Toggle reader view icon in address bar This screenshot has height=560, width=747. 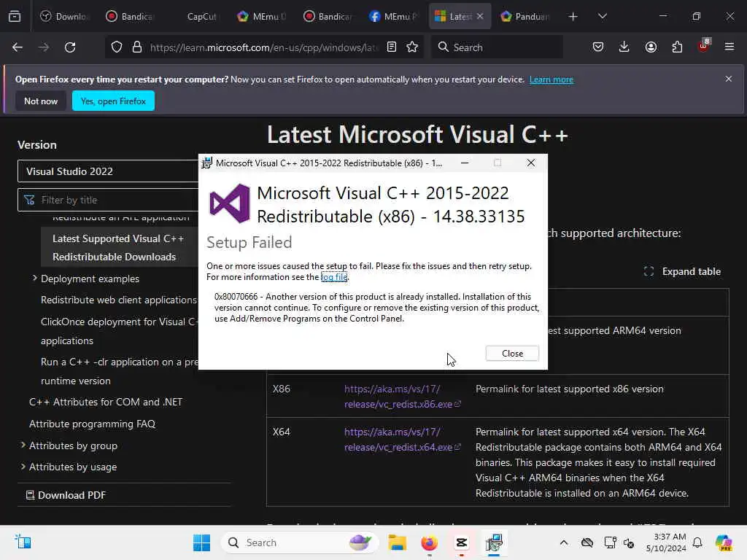[392, 47]
